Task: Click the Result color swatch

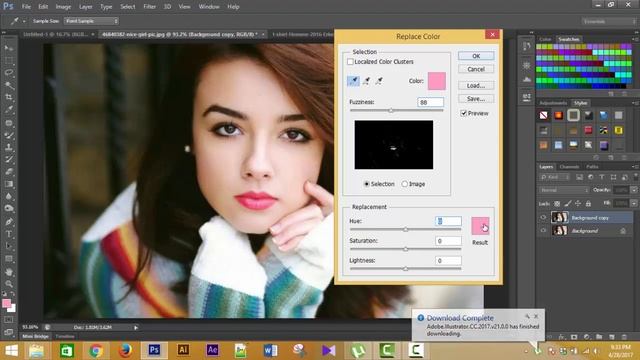Action: (480, 226)
